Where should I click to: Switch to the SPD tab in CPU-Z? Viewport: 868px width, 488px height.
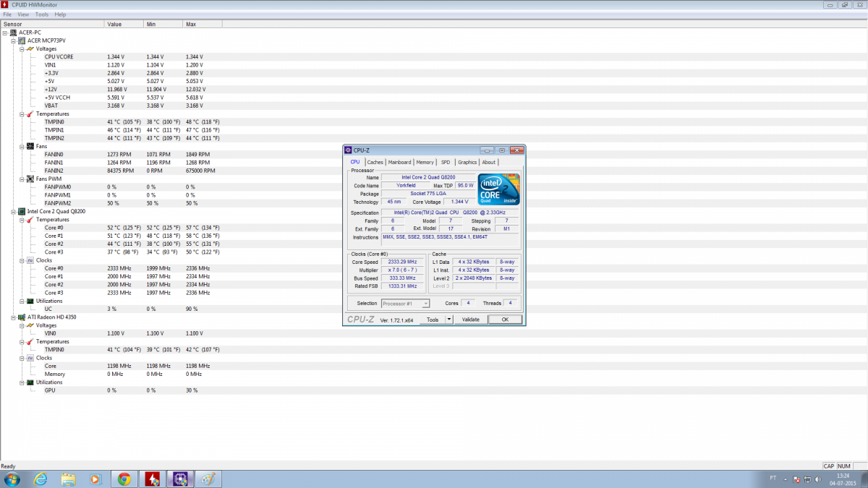(446, 162)
